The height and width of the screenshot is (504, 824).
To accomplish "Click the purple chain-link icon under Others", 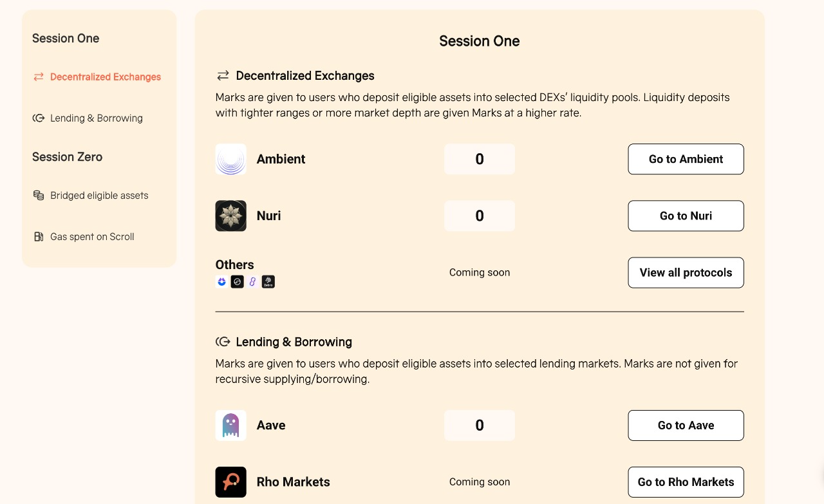I will click(253, 281).
